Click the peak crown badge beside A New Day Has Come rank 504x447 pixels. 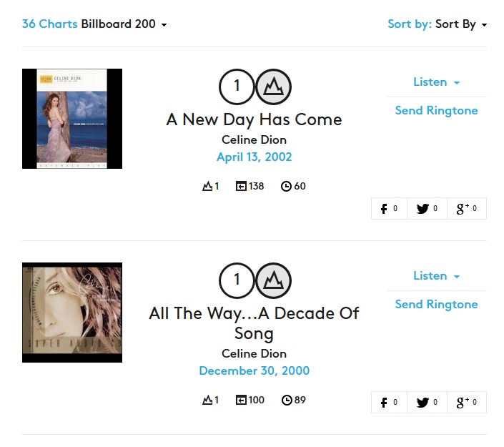point(273,87)
